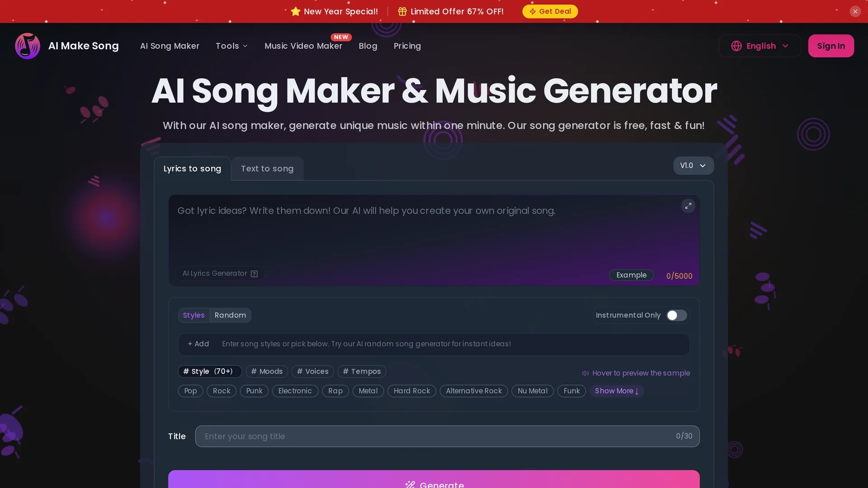The image size is (868, 488).
Task: Open AI Song Maker nav item
Action: [x=170, y=46]
